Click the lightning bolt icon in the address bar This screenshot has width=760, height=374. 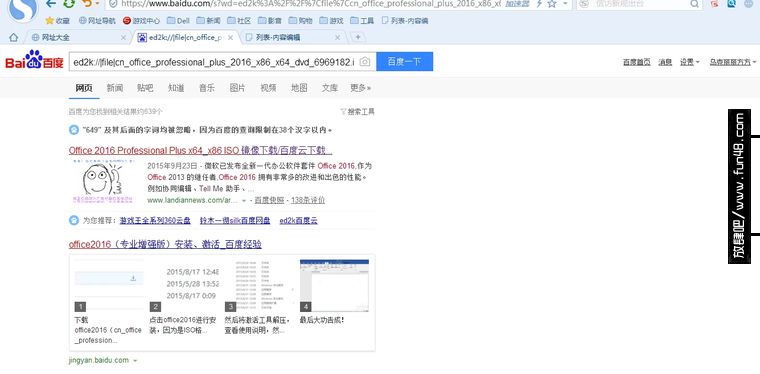click(539, 4)
